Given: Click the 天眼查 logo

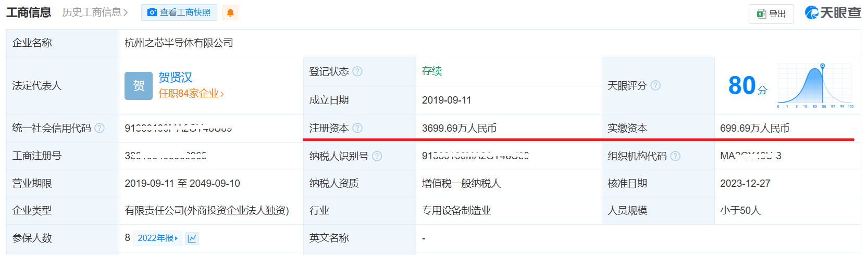Looking at the screenshot, I should click(833, 12).
